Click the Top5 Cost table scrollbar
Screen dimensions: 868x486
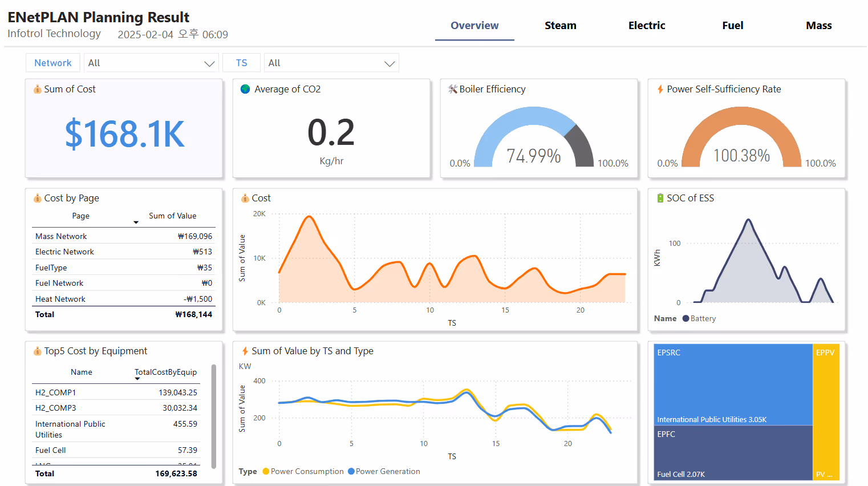214,416
